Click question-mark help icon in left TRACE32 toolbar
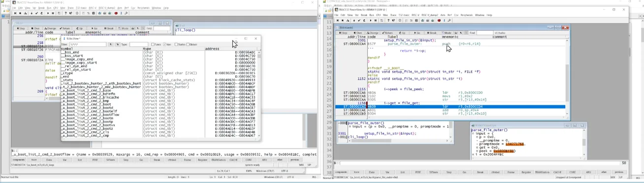Screen dimensions: 644x183 [65, 13]
